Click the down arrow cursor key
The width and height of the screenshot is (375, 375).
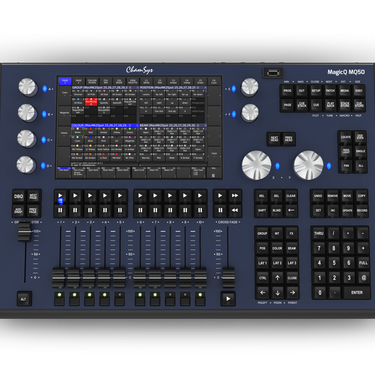277,293
